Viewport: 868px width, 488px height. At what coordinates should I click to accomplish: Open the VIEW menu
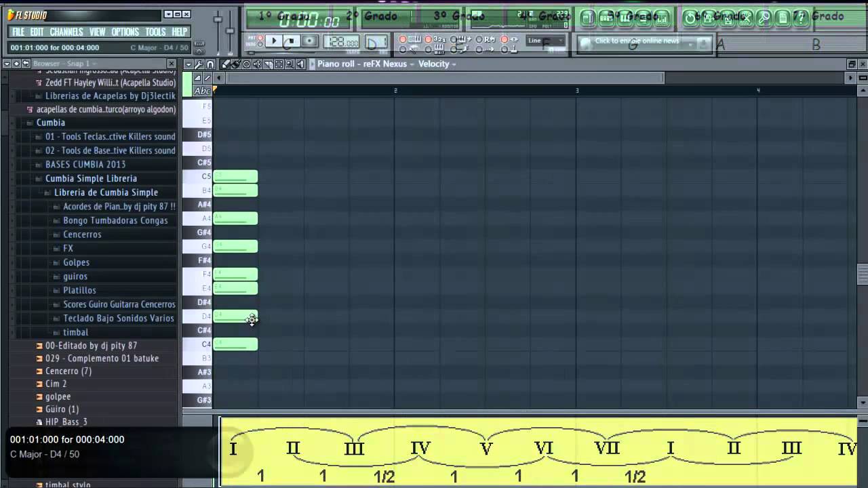pyautogui.click(x=98, y=32)
